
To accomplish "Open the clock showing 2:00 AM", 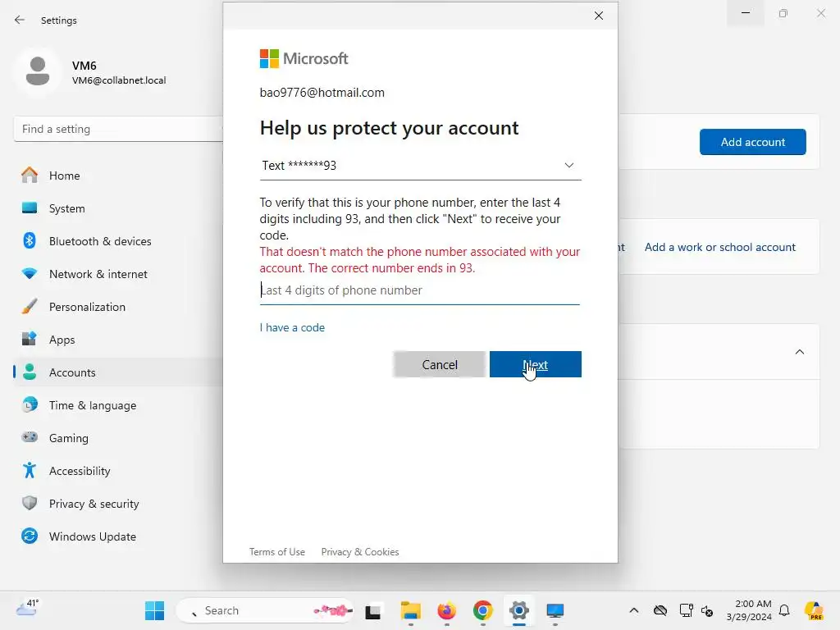I will pos(748,610).
